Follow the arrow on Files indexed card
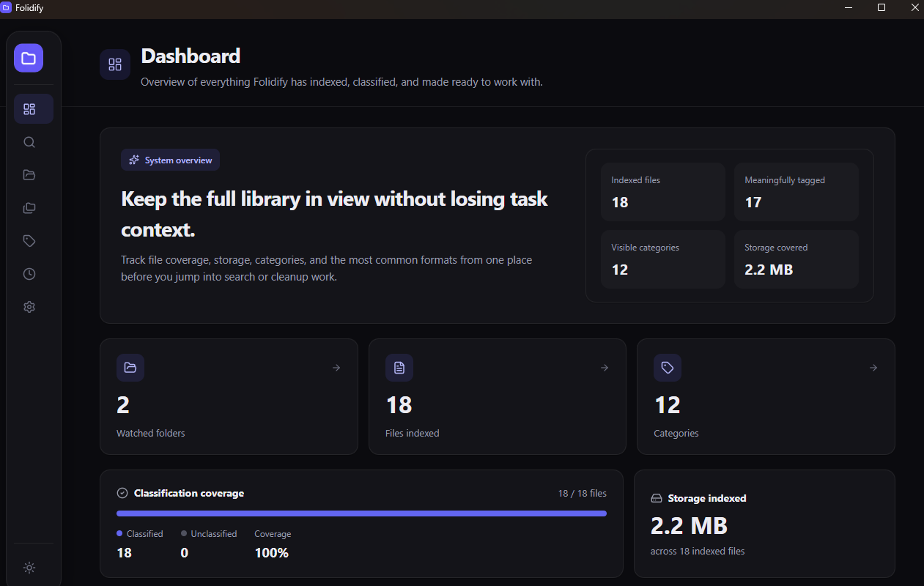This screenshot has height=586, width=924. 605,368
